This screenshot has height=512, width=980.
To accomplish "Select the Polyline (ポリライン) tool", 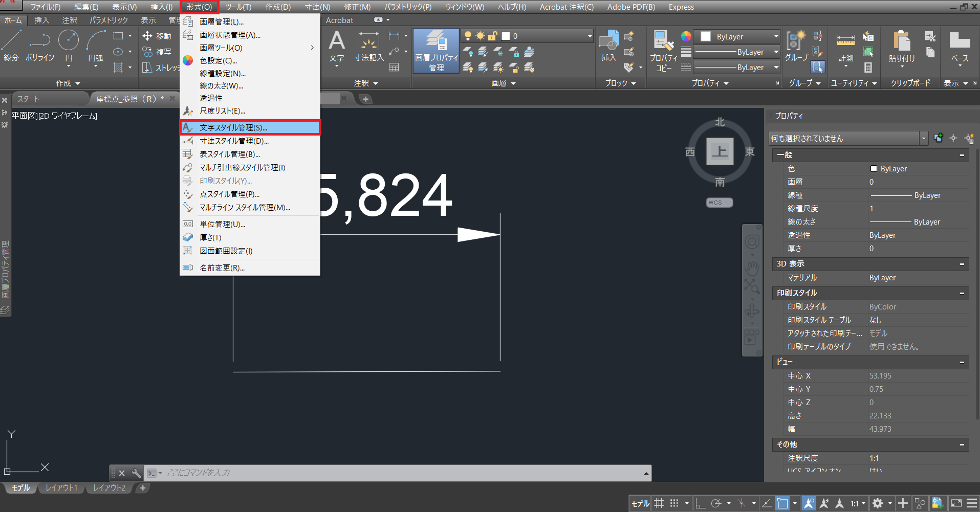I will pos(40,46).
